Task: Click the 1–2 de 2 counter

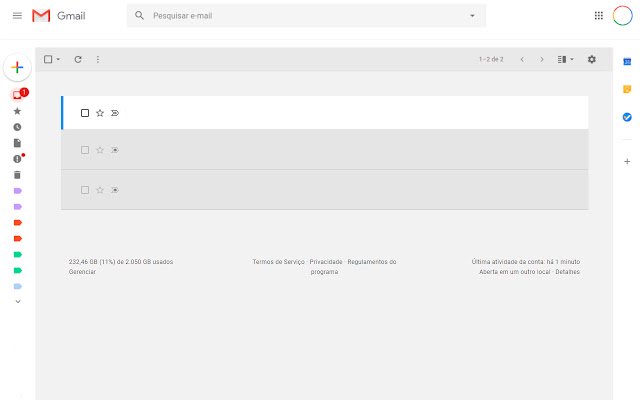Action: [491, 59]
